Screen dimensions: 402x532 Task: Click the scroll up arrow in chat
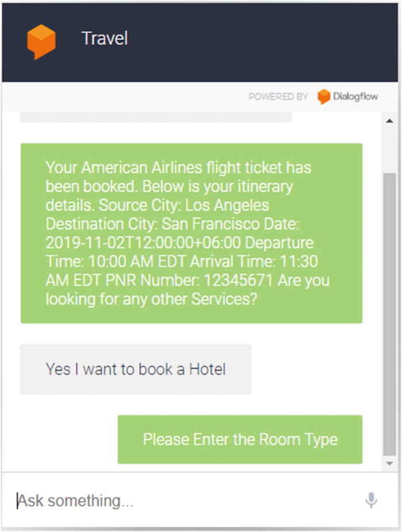390,121
